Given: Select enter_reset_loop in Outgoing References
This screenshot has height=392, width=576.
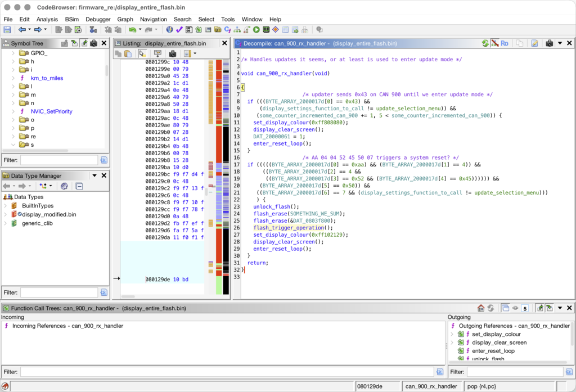Looking at the screenshot, I should [493, 351].
